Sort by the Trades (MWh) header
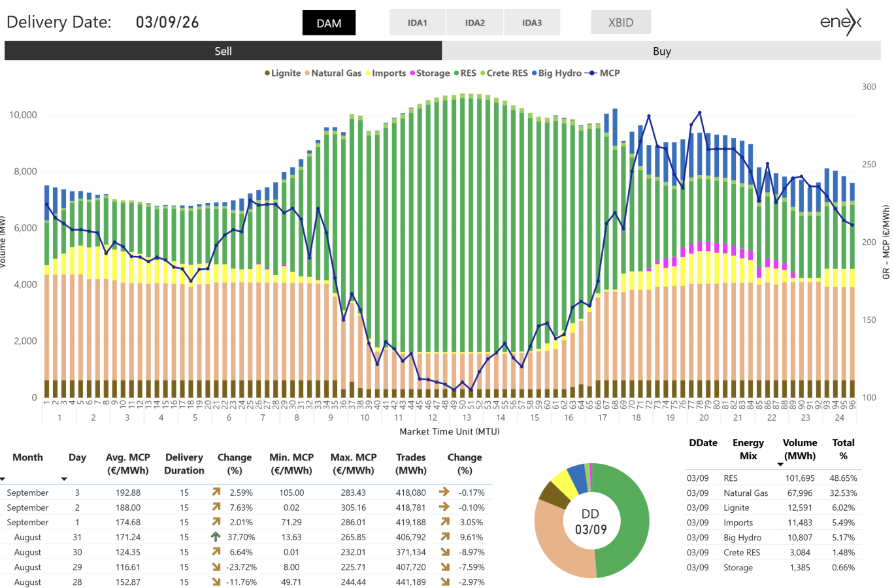Image resolution: width=894 pixels, height=588 pixels. (411, 464)
